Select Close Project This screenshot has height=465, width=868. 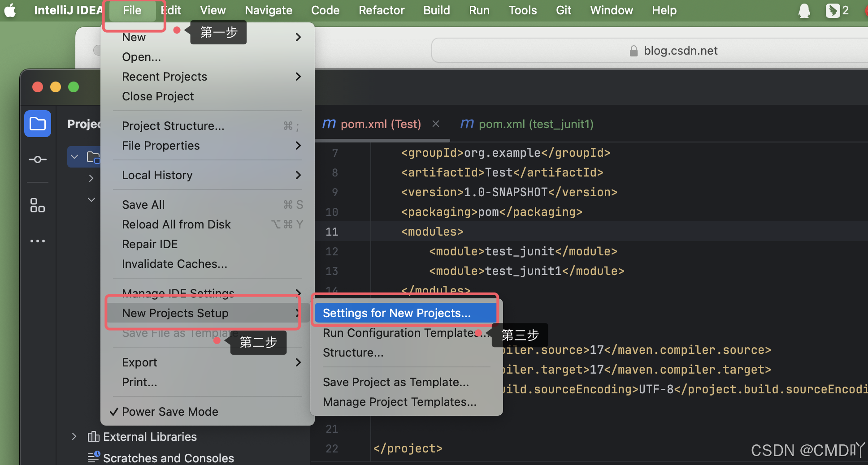click(208, 96)
